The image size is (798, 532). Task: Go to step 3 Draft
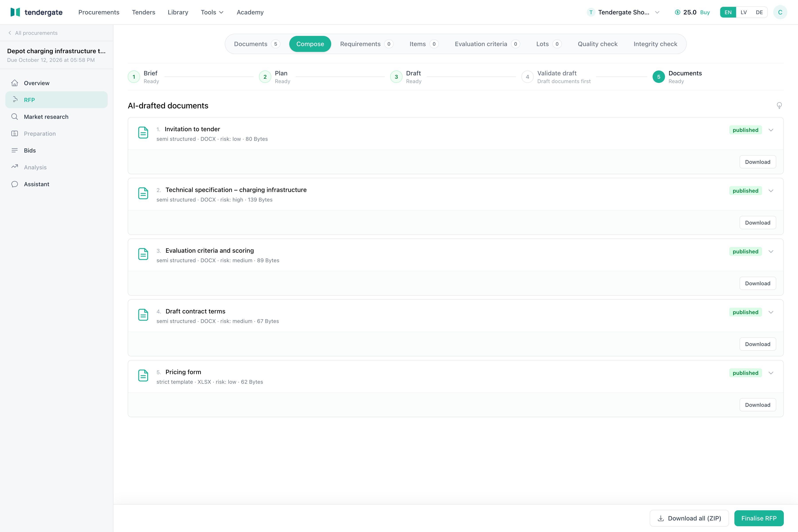[406, 77]
